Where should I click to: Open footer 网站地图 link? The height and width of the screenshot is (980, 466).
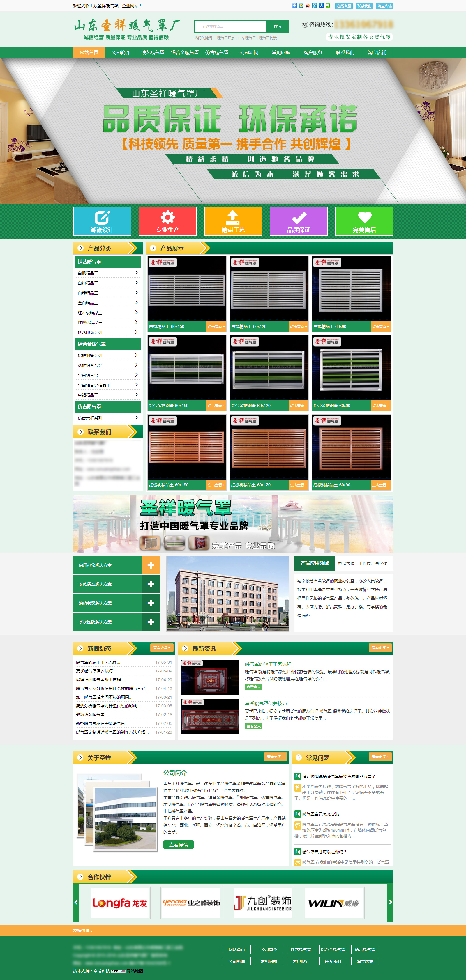coord(135,971)
